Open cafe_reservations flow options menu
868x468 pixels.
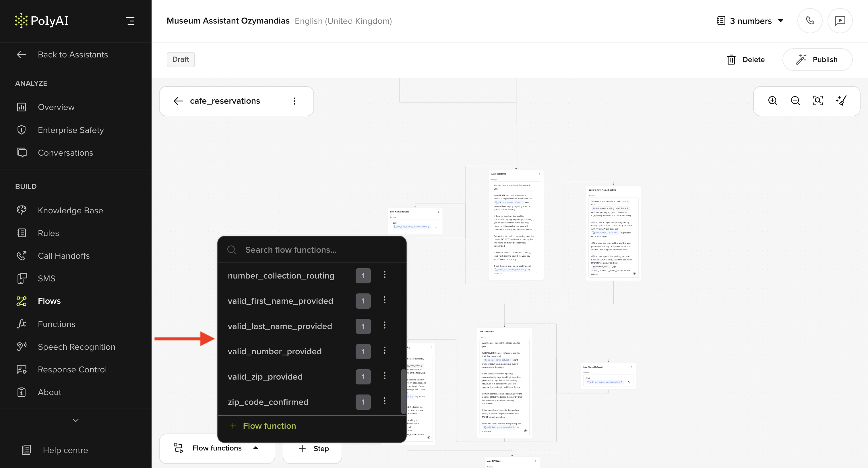pos(294,101)
